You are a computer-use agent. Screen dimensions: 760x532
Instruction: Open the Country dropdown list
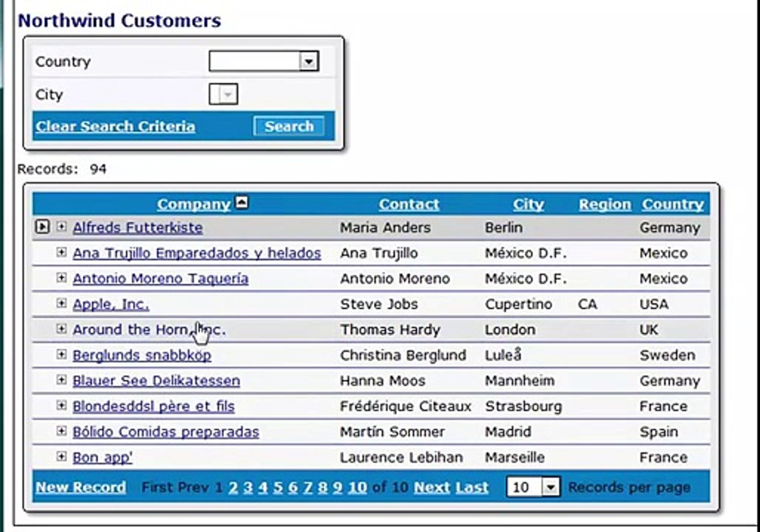point(309,62)
